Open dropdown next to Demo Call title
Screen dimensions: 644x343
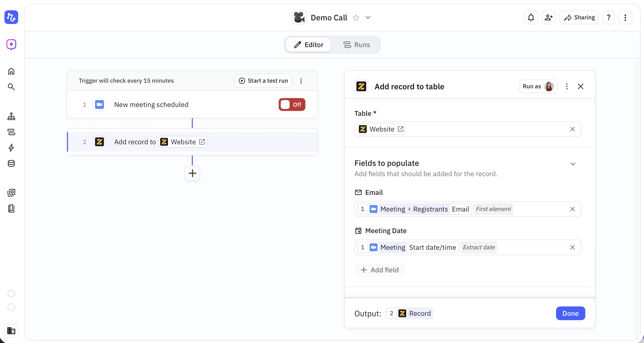(x=368, y=17)
